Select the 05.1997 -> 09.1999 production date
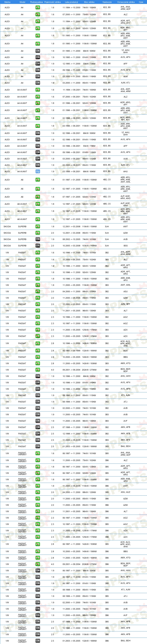This screenshot has height=644, width=147. (x=71, y=351)
